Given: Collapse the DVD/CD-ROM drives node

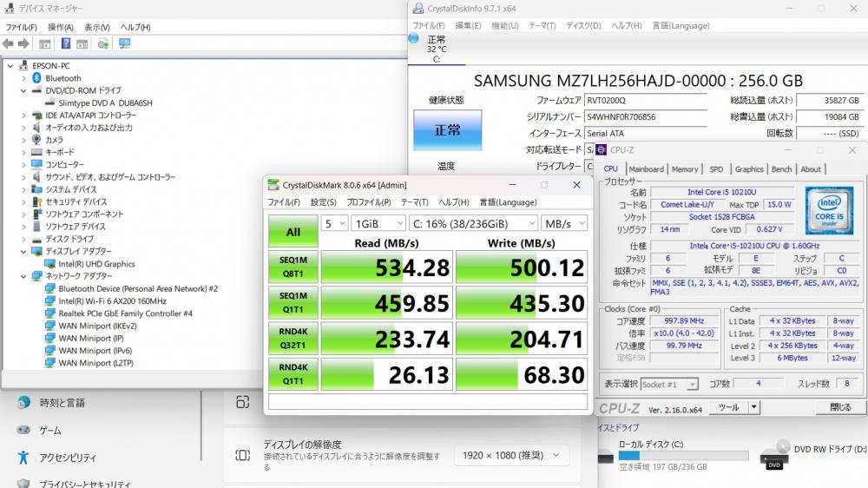Looking at the screenshot, I should tap(23, 90).
